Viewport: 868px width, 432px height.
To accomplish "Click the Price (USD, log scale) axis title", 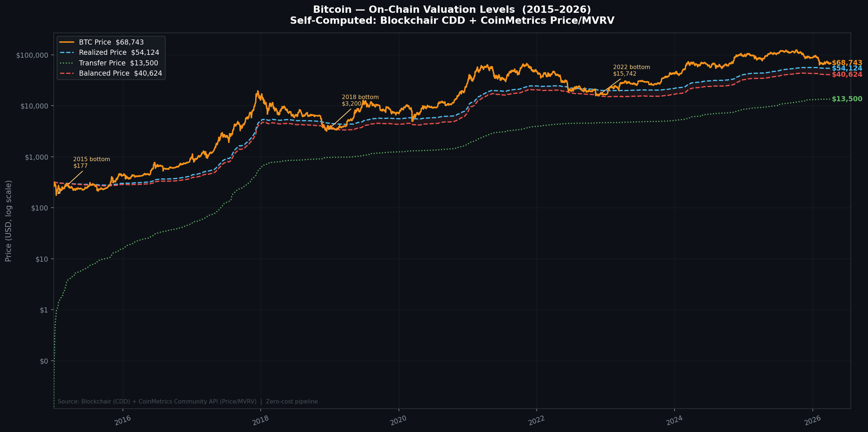I will 8,221.
